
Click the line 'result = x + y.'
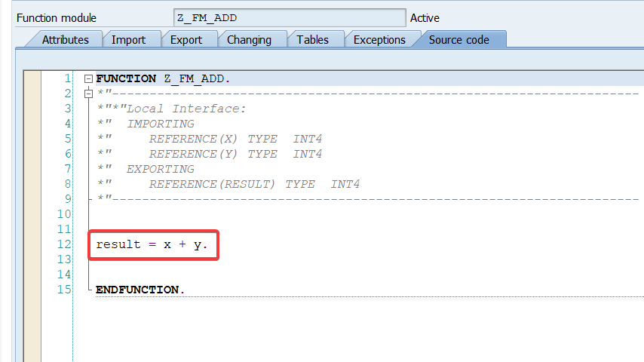pos(152,244)
